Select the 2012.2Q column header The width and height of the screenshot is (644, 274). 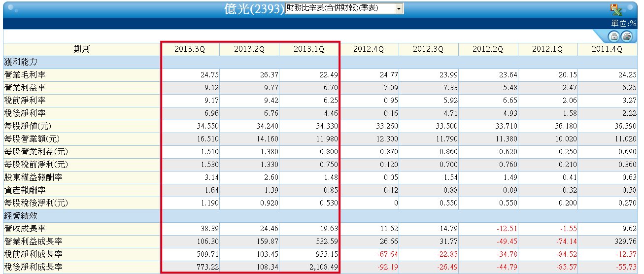488,49
